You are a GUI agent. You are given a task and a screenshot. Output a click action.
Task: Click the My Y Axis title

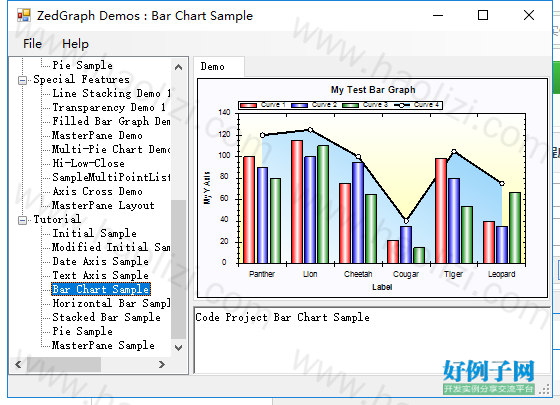[x=207, y=188]
